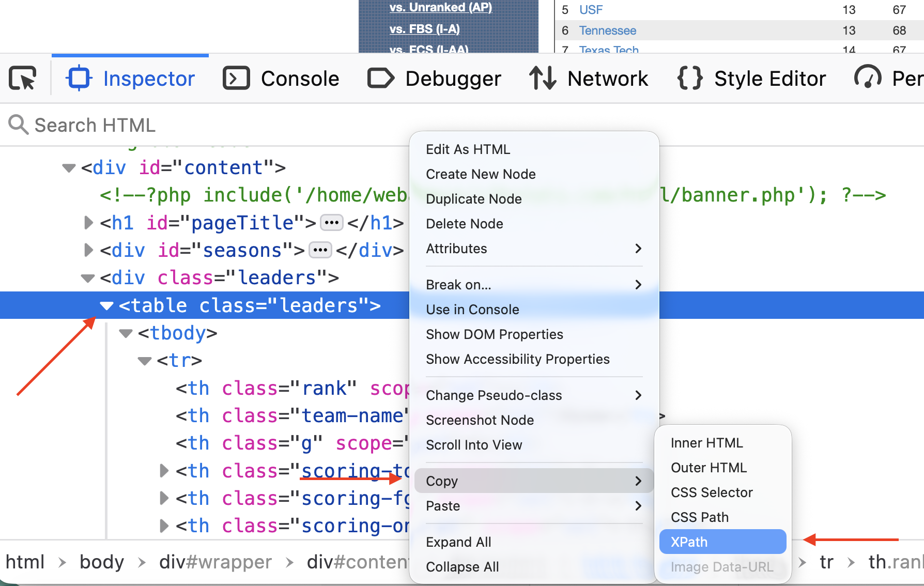The height and width of the screenshot is (586, 924).
Task: Click the element picker icon
Action: 23,79
